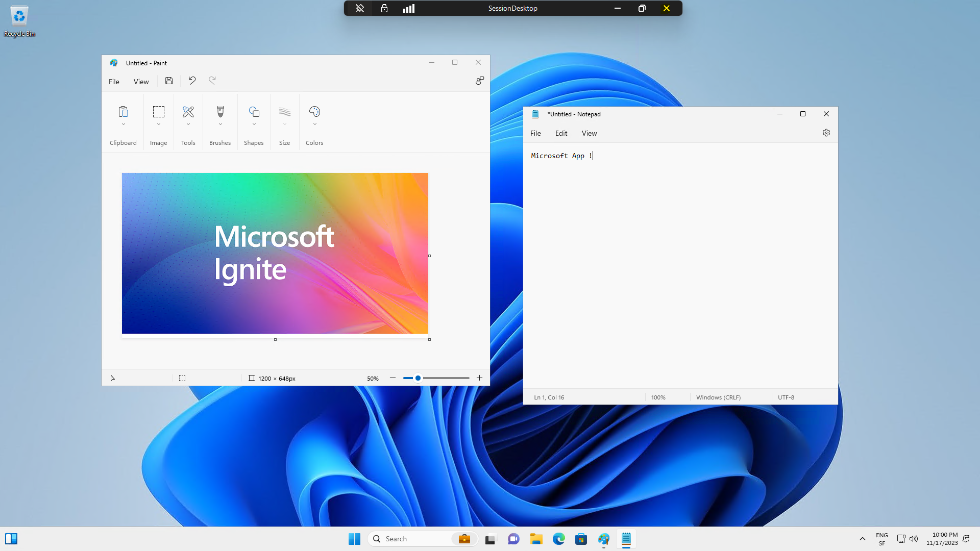Screen dimensions: 980x551
Task: Click the Paint canvas dimensions icon
Action: click(x=252, y=378)
